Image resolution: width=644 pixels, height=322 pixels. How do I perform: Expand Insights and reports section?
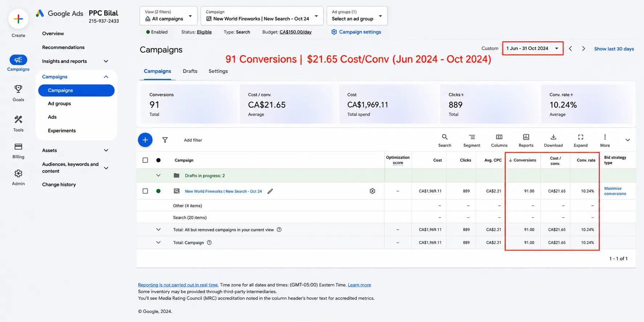106,61
